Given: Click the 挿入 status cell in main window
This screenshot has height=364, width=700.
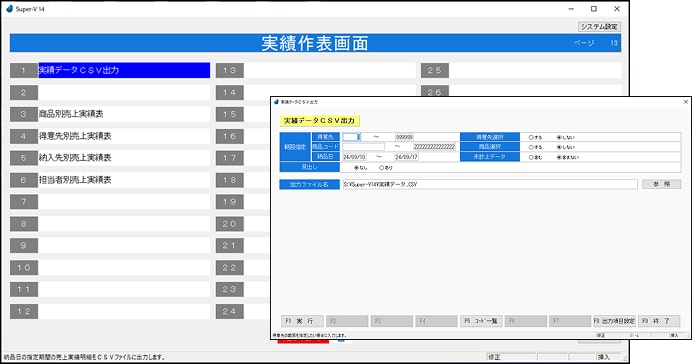Looking at the screenshot, I should (608, 357).
